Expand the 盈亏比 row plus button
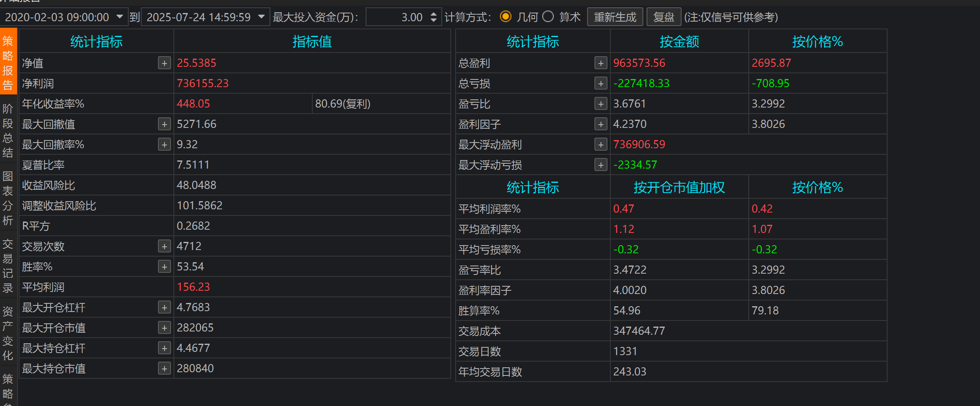The width and height of the screenshot is (980, 406). point(601,104)
